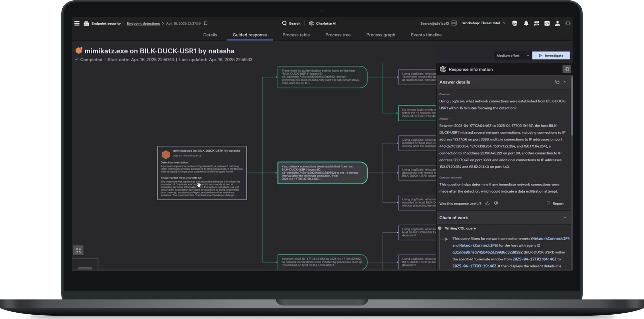The height and width of the screenshot is (319, 644).
Task: Click the 'No remote login events' question node
Action: [x=417, y=113]
